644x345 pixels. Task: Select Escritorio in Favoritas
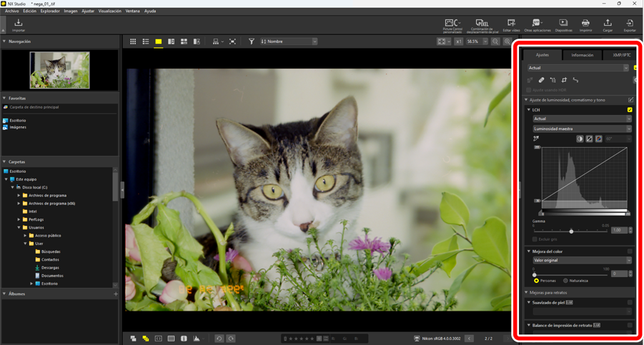[x=17, y=121]
